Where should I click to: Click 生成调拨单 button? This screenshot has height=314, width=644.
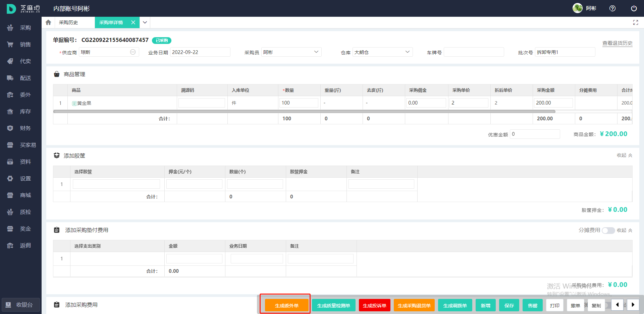(x=455, y=305)
